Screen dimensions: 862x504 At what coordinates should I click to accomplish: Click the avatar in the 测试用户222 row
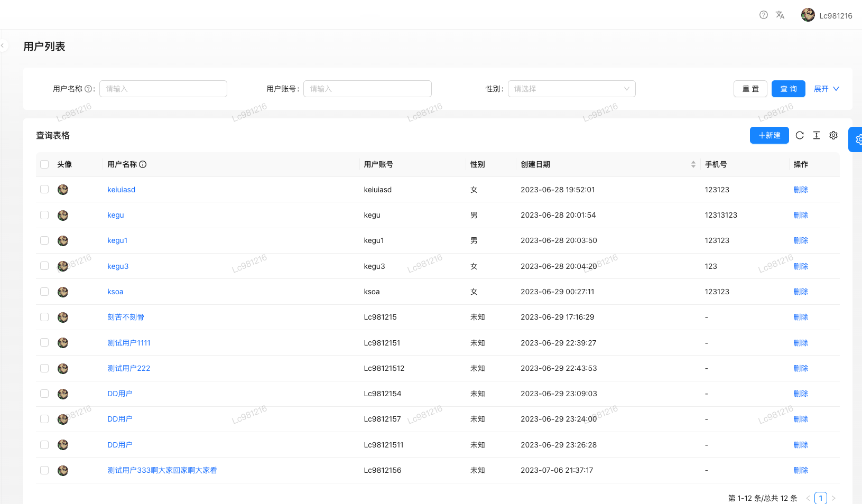click(x=63, y=368)
